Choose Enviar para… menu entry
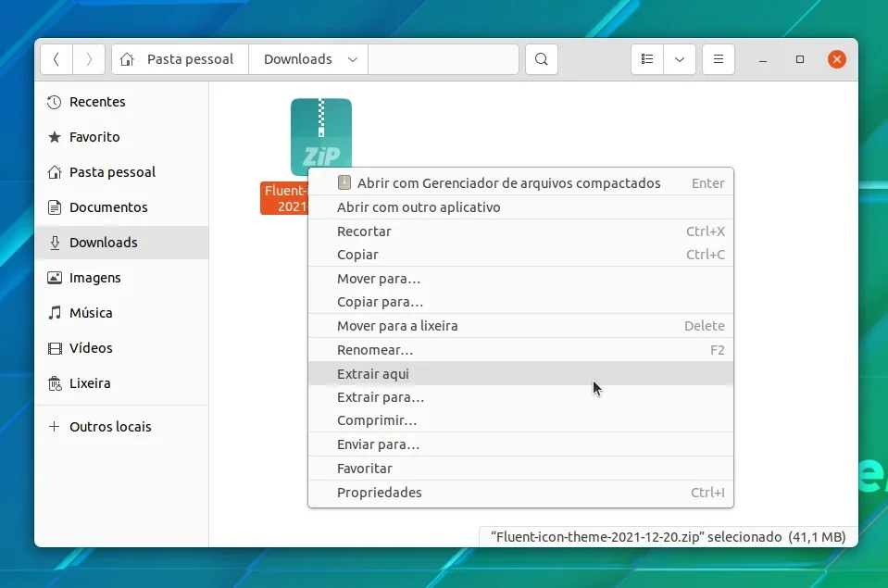 pos(520,444)
